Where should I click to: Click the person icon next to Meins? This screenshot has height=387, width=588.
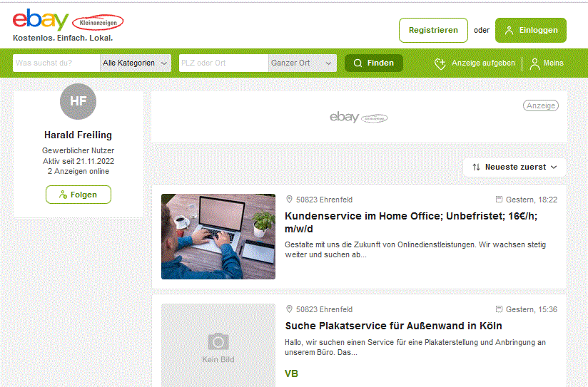coord(534,63)
